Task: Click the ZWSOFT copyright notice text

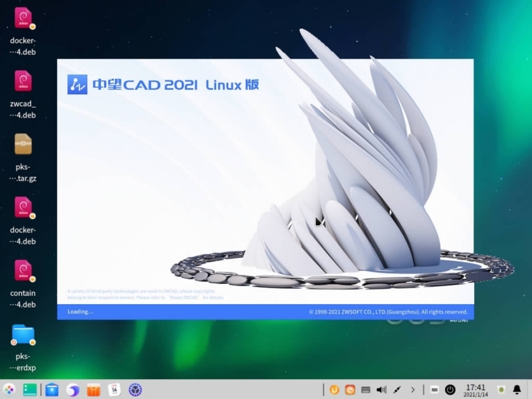Action: click(x=388, y=312)
